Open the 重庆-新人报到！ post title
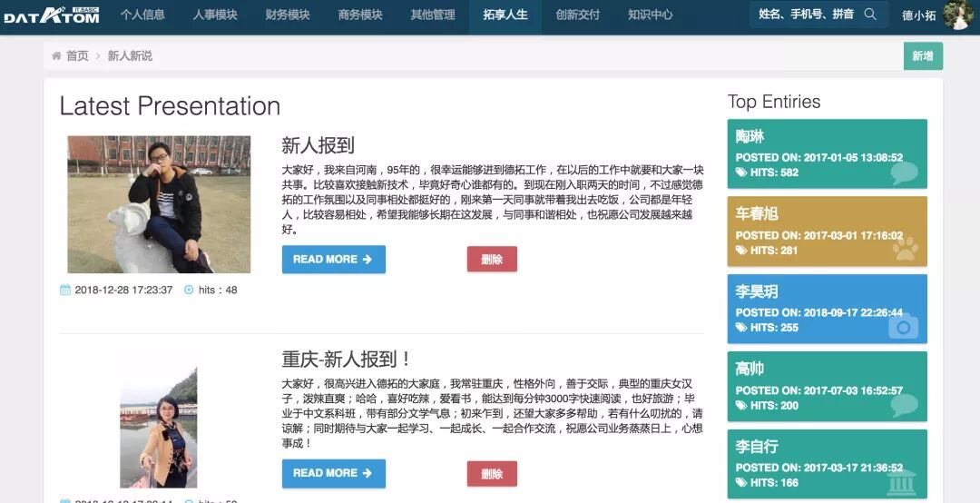Screen dimensions: 980x503 [x=347, y=360]
